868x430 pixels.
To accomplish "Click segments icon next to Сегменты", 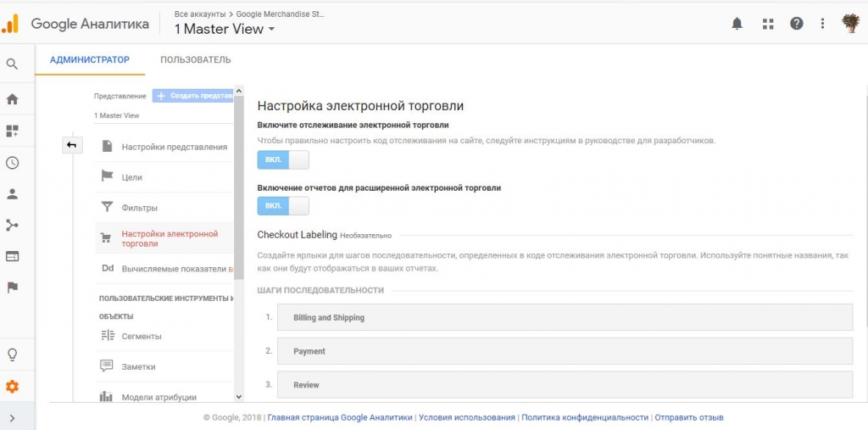I will (x=108, y=335).
